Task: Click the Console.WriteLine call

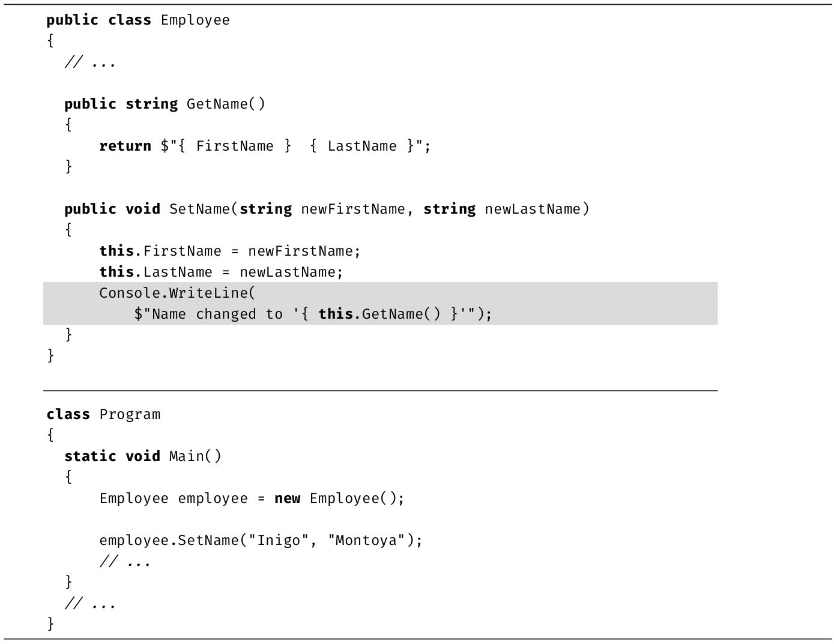Action: pos(177,293)
